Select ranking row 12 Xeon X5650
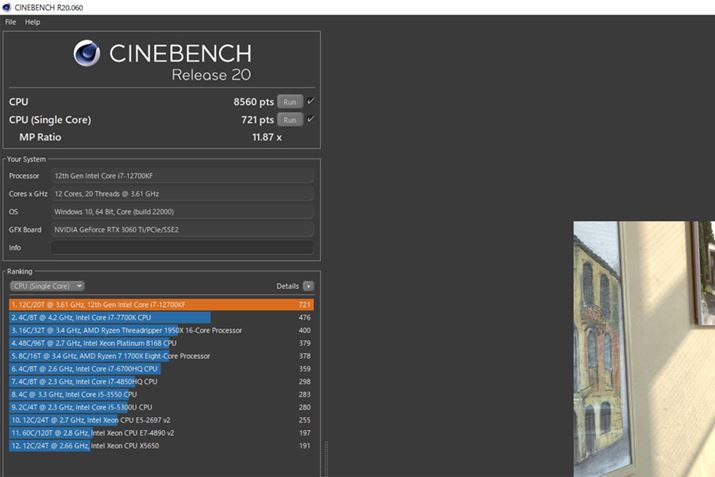This screenshot has height=477, width=715. pos(161,446)
